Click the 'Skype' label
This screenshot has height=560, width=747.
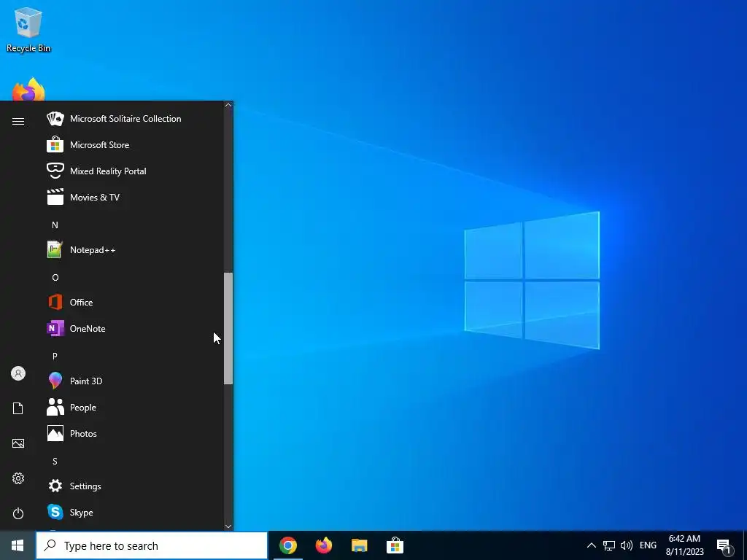pos(82,513)
